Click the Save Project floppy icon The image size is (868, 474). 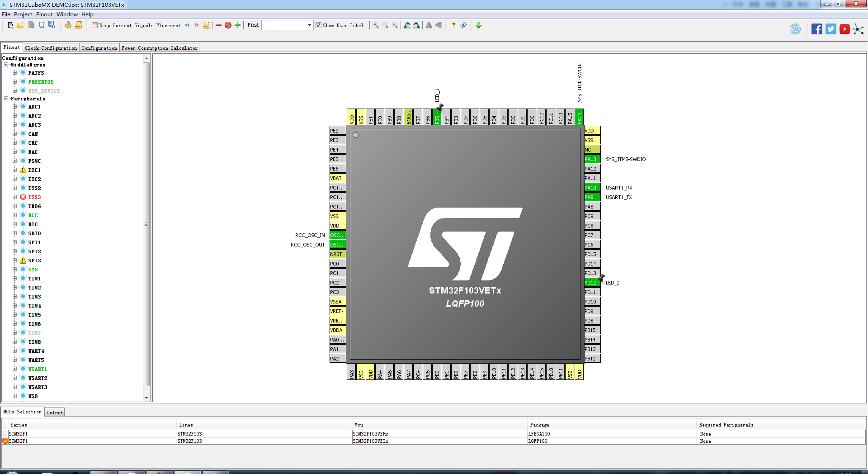42,25
